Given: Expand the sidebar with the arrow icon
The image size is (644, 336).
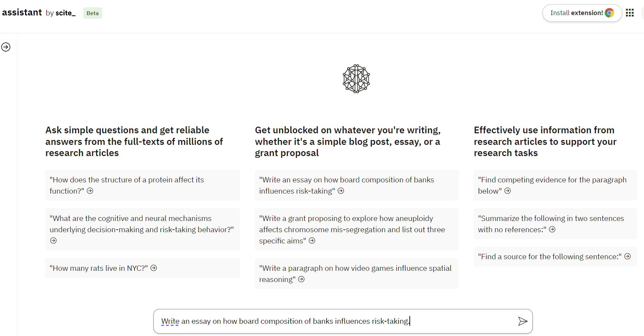Looking at the screenshot, I should (x=6, y=47).
